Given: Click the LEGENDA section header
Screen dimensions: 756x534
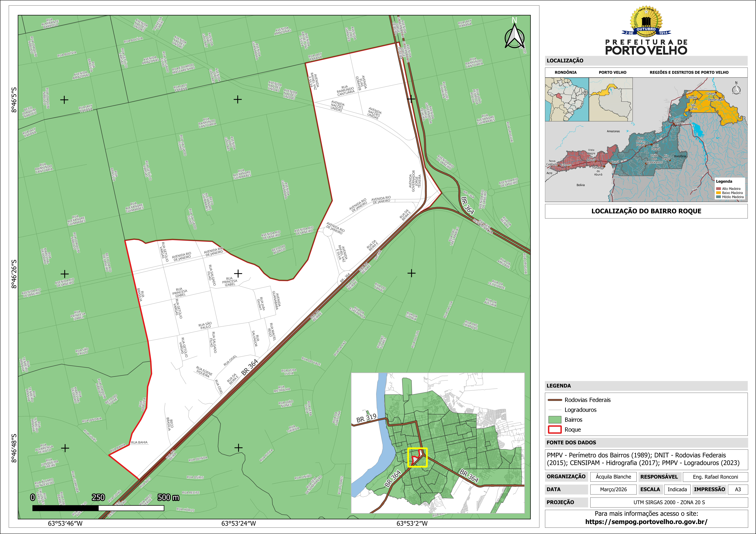Looking at the screenshot, I should (559, 386).
